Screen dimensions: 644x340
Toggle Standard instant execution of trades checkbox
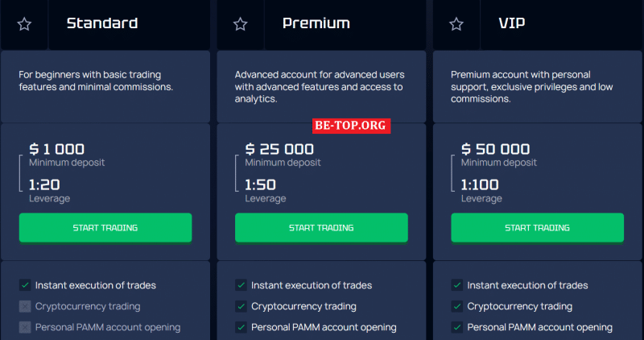click(x=25, y=285)
